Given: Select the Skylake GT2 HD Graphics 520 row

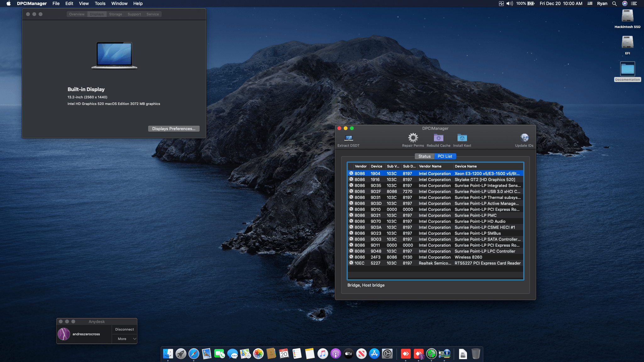Looking at the screenshot, I should tap(436, 179).
